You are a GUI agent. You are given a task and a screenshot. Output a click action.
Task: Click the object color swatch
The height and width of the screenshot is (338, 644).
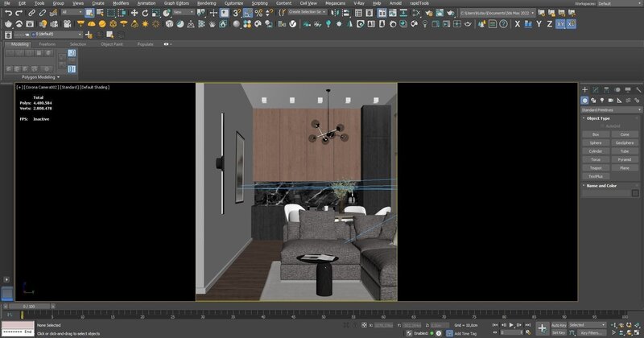tap(635, 195)
